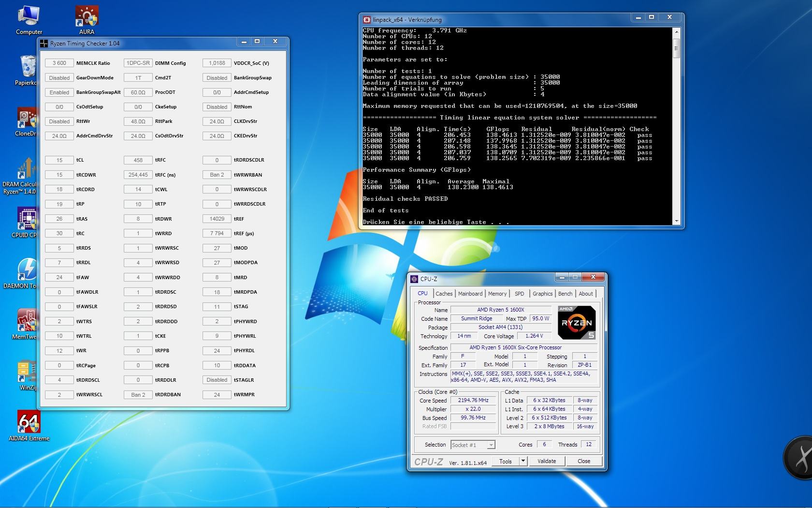Click the AMD Ryzen 5 logo in CPU-Z
The height and width of the screenshot is (508, 812).
tap(577, 322)
